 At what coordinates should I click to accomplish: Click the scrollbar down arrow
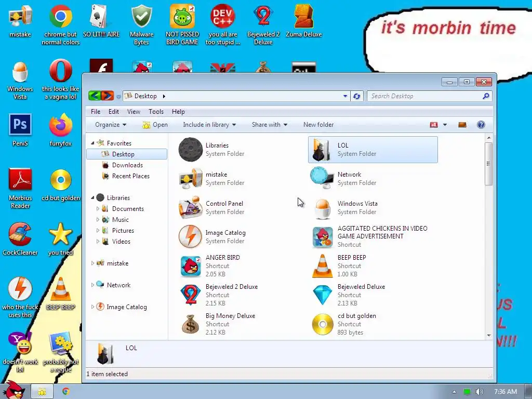pos(488,335)
